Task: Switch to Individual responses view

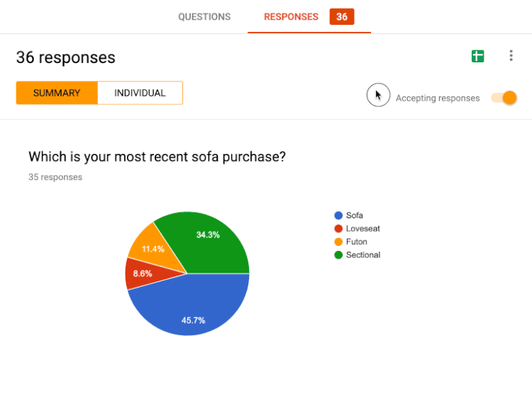Action: (x=140, y=93)
